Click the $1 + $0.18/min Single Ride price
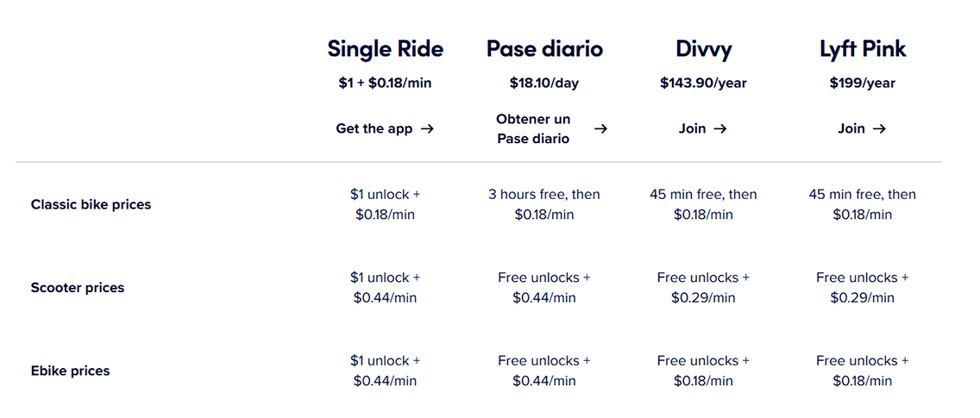 [x=385, y=84]
